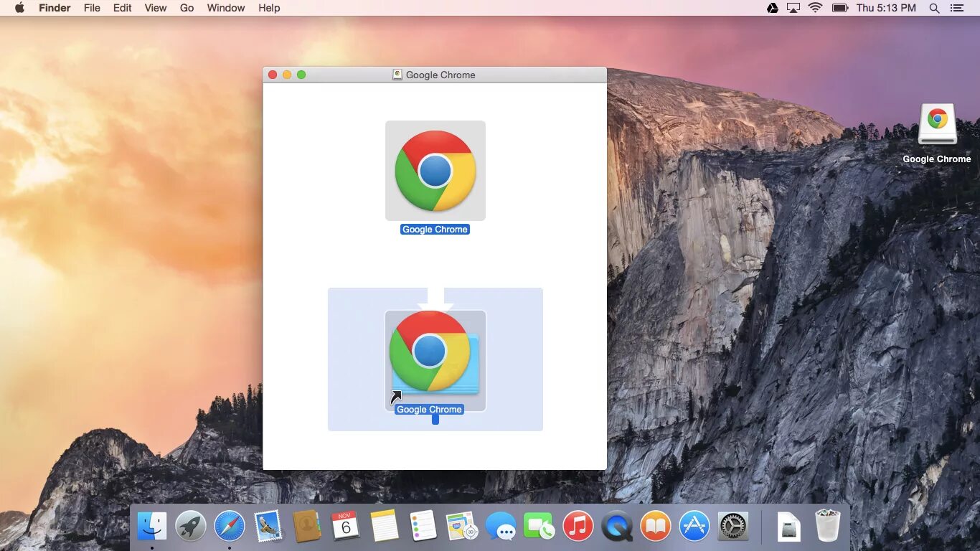Open iBooks from the Dock
The image size is (980, 551).
click(x=655, y=527)
